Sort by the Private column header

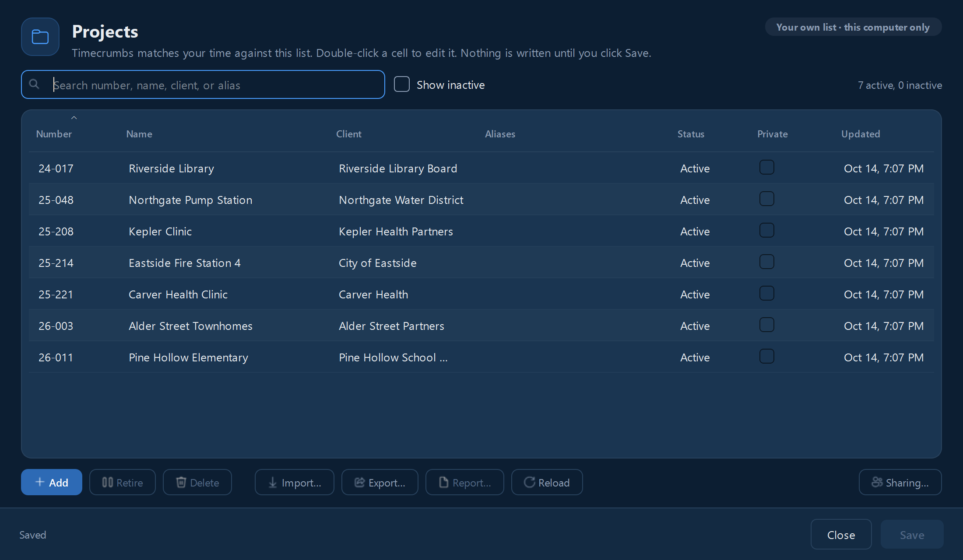coord(773,134)
